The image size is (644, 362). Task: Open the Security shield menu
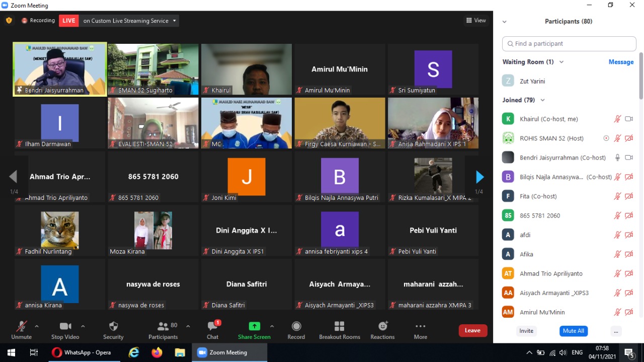(113, 326)
